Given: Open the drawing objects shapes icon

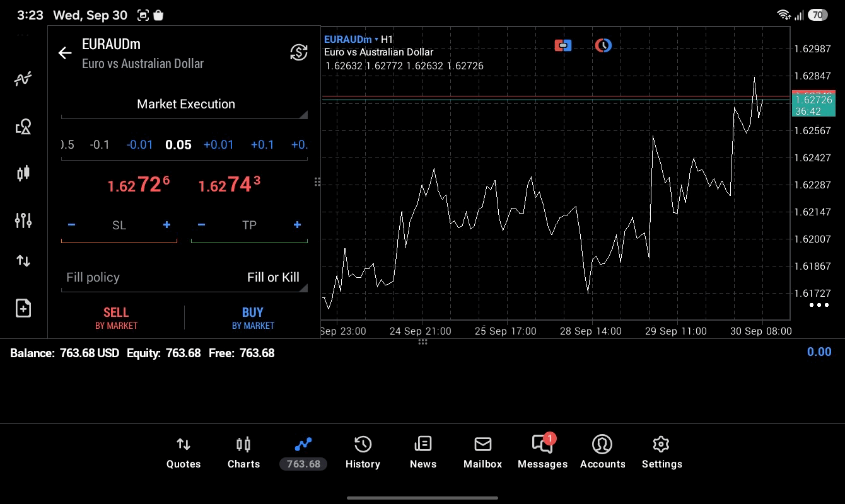Looking at the screenshot, I should tap(23, 127).
